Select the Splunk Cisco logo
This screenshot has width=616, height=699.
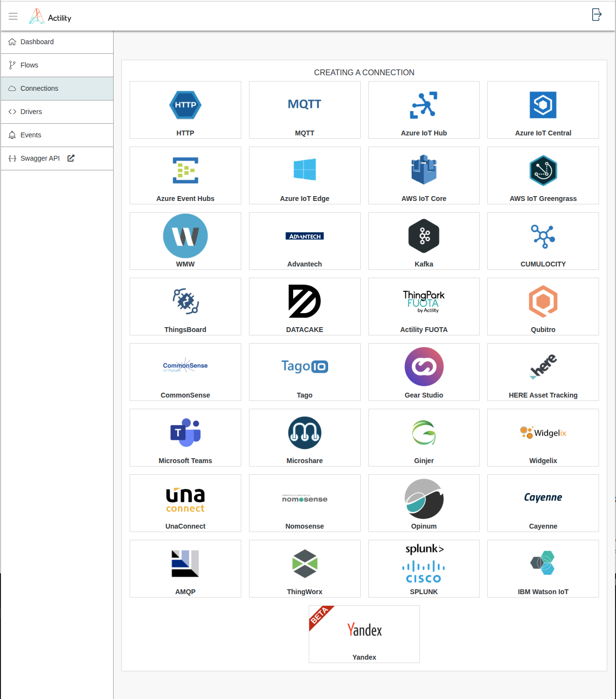coord(424,564)
